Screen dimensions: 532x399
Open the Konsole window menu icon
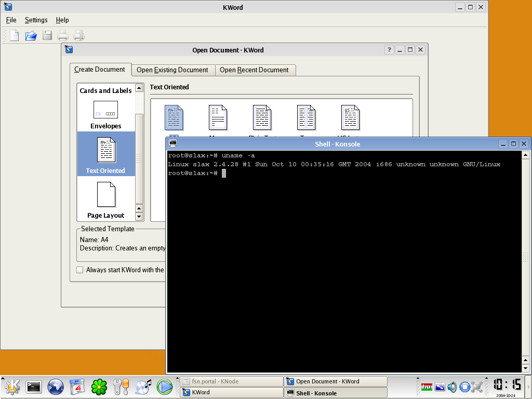coord(172,143)
